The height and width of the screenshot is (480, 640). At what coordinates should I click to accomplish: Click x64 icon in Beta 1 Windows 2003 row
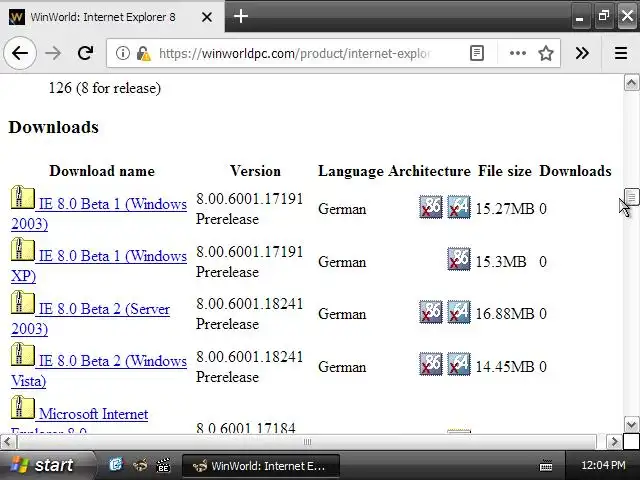click(459, 207)
